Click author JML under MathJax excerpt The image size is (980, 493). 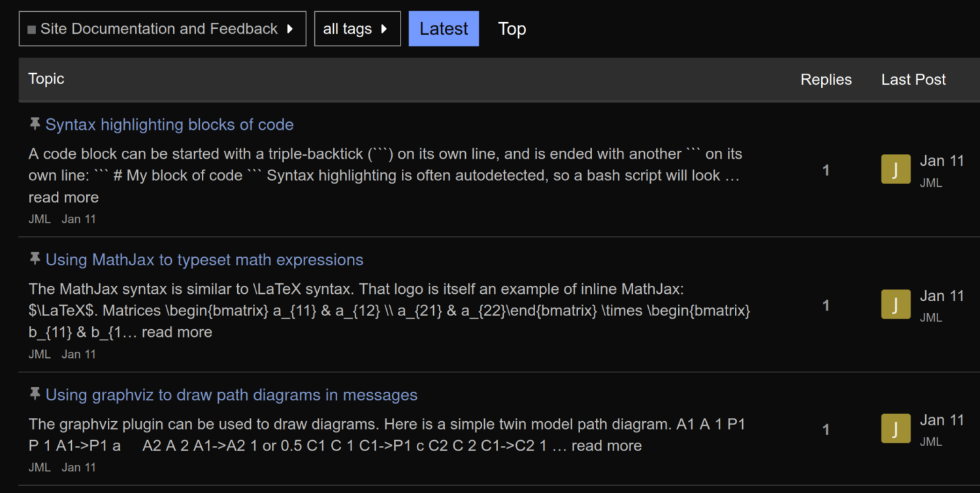point(39,355)
